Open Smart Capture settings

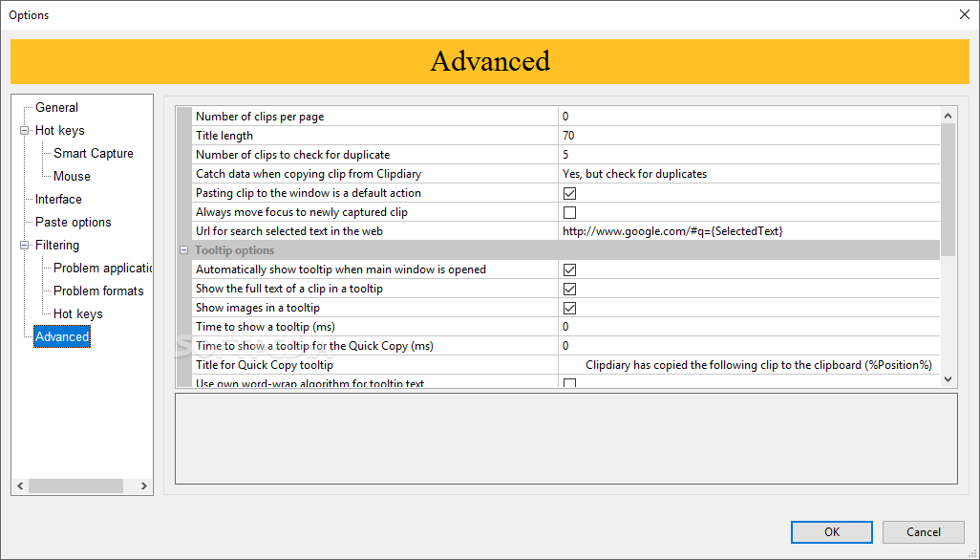93,153
